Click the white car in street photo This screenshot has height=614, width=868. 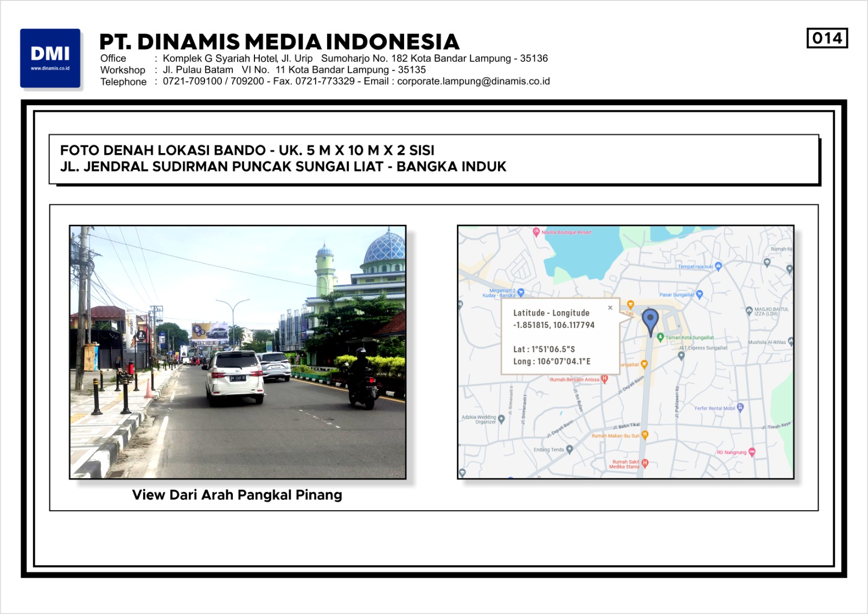tap(235, 378)
